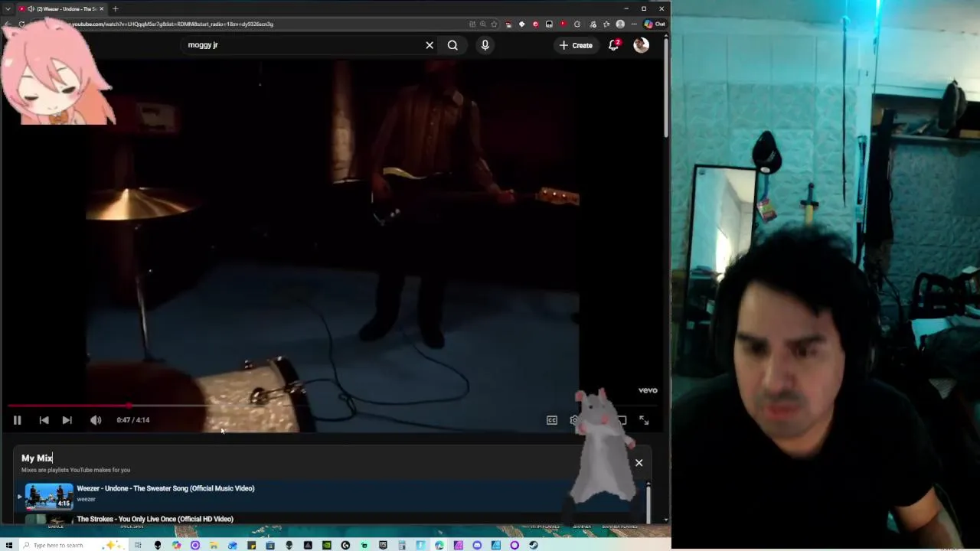980x551 pixels.
Task: Open YouTube account avatar menu
Action: click(641, 45)
